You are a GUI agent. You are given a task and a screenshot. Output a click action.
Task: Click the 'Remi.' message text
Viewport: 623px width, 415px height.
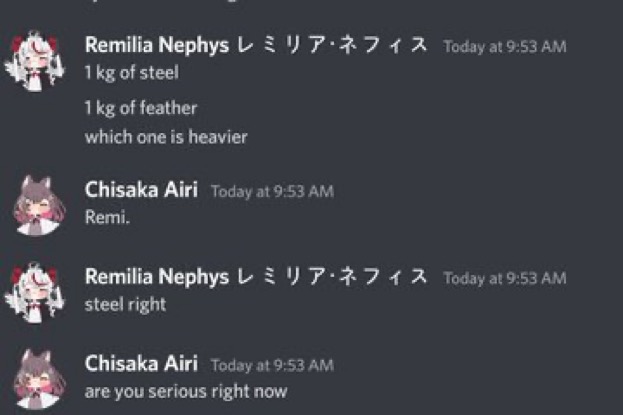(107, 217)
